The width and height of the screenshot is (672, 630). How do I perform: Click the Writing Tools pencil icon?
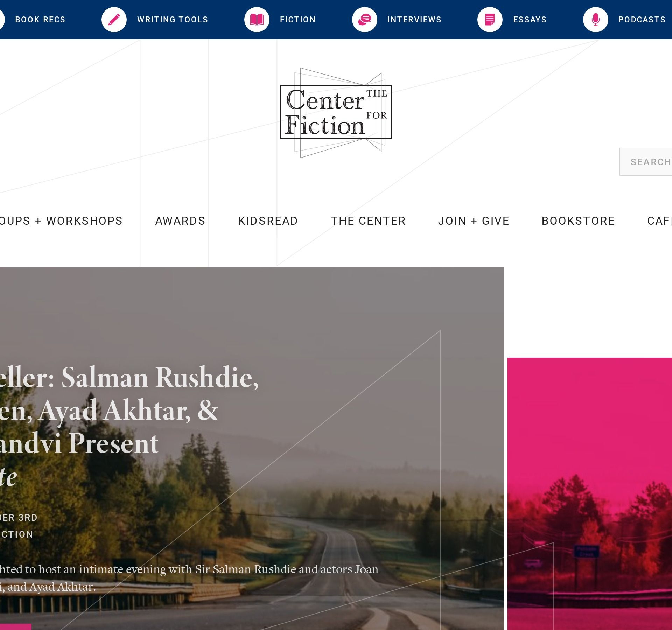point(114,20)
